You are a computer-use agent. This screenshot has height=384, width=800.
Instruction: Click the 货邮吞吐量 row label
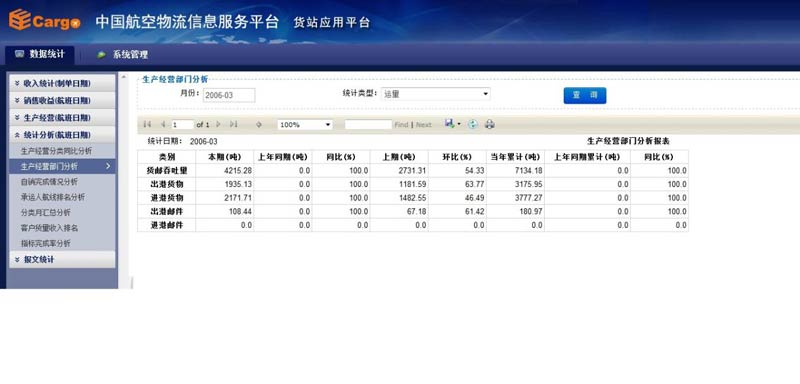pos(166,171)
